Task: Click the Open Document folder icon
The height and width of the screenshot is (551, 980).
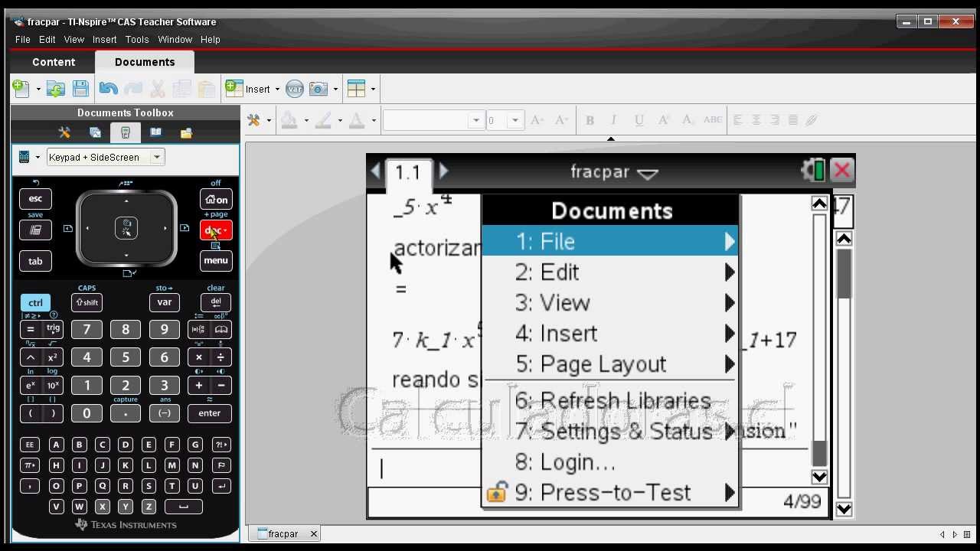Action: click(x=55, y=89)
